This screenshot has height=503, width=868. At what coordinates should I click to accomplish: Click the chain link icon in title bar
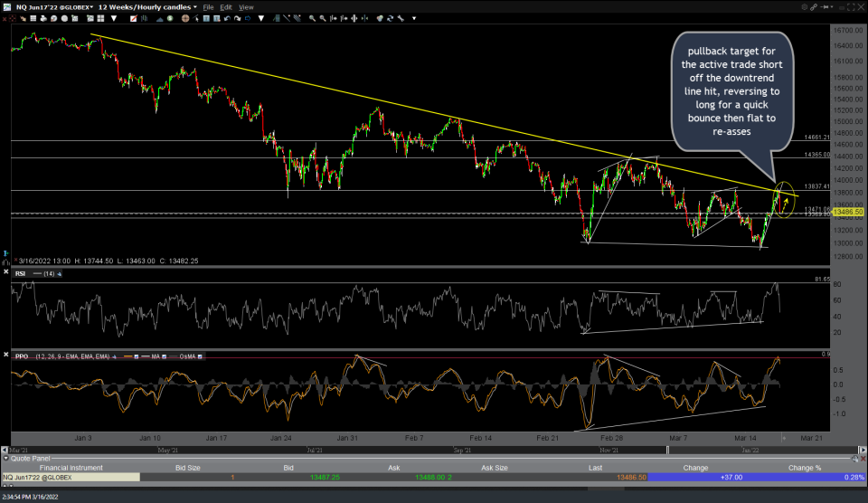[x=814, y=6]
